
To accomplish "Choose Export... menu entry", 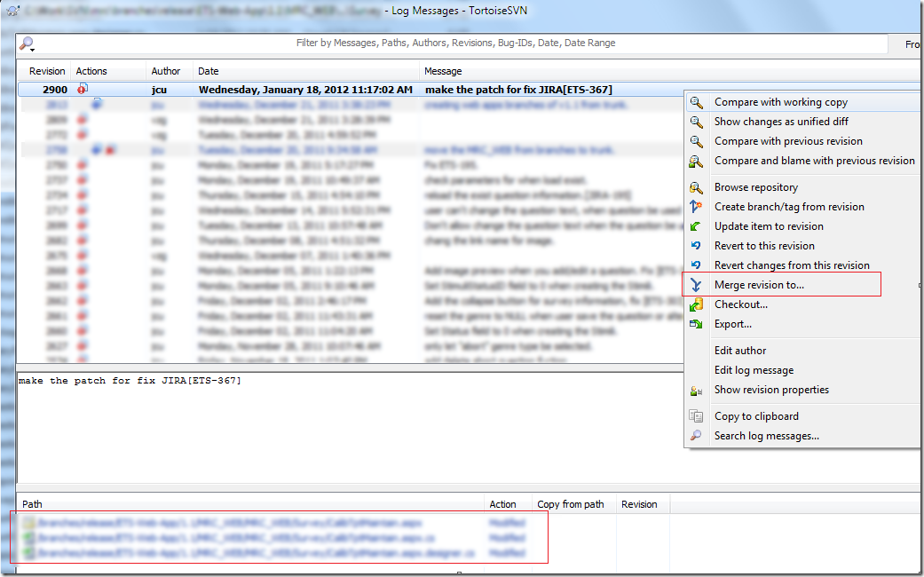I will [733, 324].
